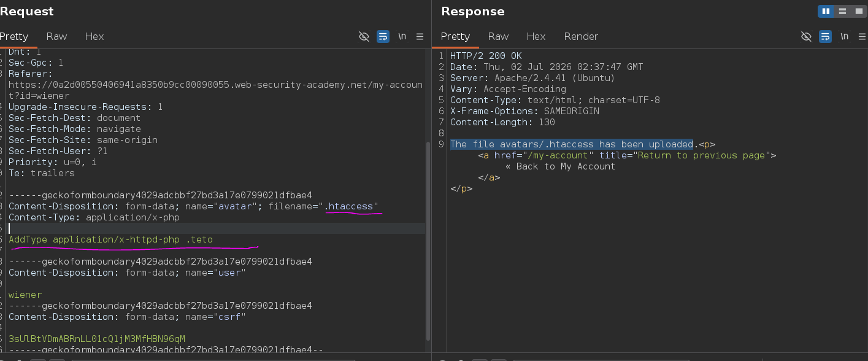This screenshot has height=361, width=868.
Task: Click Server: Apache/2.4.41 (Ubuntu) header
Action: coord(532,78)
